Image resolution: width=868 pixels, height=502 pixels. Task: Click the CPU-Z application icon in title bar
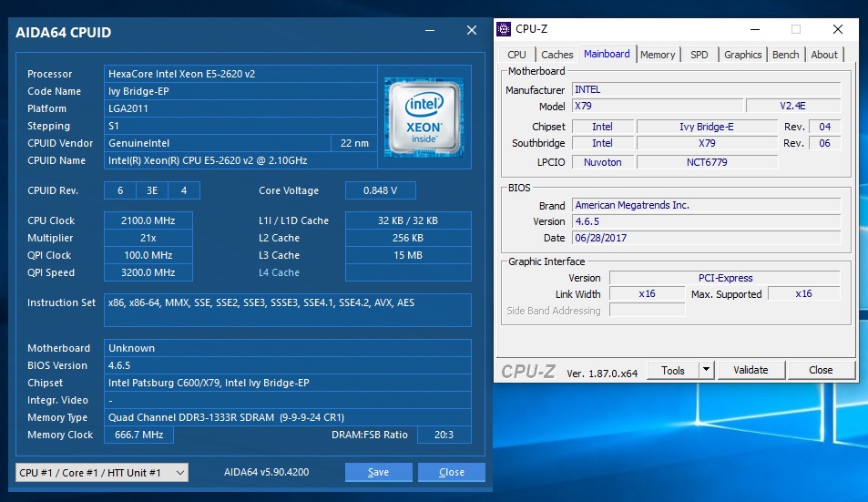click(x=503, y=29)
